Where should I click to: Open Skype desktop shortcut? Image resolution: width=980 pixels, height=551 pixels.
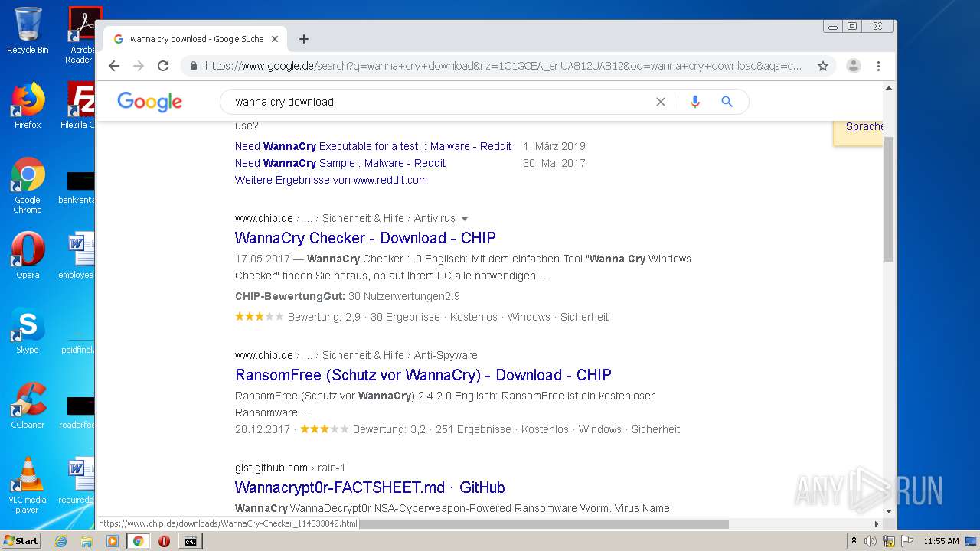[28, 331]
